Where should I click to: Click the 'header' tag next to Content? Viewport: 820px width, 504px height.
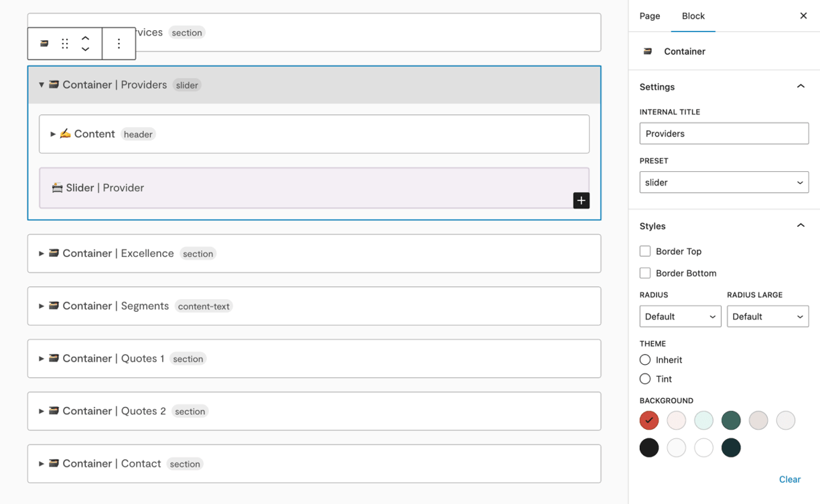point(138,135)
